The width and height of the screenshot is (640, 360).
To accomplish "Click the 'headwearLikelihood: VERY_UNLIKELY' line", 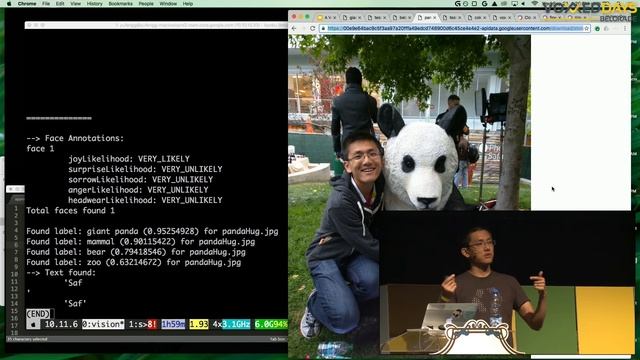I will tap(145, 200).
